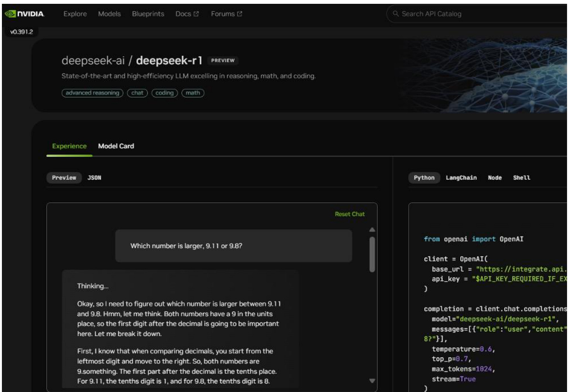Select the Python code tab
Image resolution: width=568 pixels, height=392 pixels.
pyautogui.click(x=424, y=177)
